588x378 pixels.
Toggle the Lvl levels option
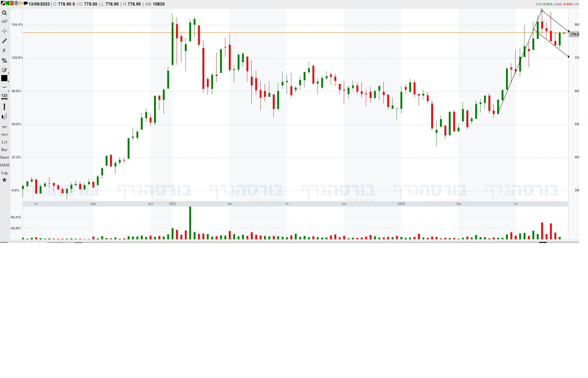[x=4, y=142]
